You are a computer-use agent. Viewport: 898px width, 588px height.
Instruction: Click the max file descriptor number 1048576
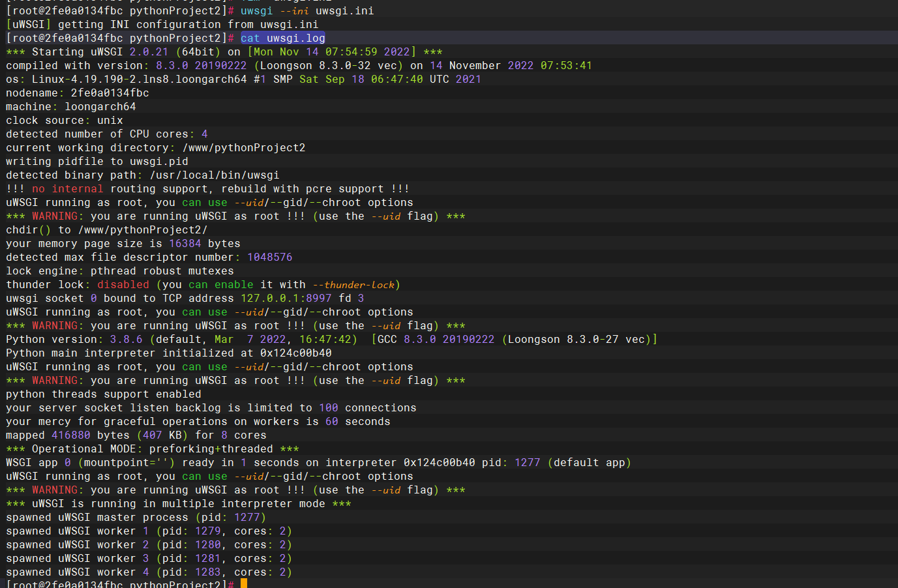pyautogui.click(x=270, y=257)
